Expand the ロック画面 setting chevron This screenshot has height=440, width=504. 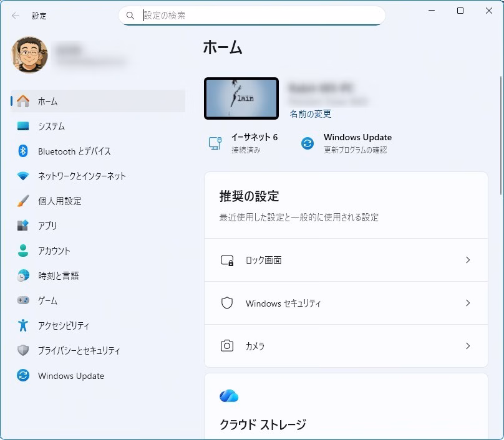pos(468,260)
